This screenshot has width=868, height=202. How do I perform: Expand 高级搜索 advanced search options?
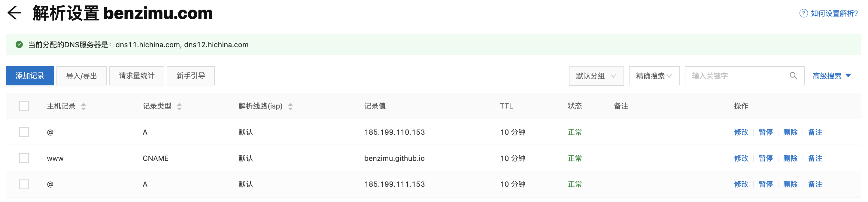[x=832, y=76]
